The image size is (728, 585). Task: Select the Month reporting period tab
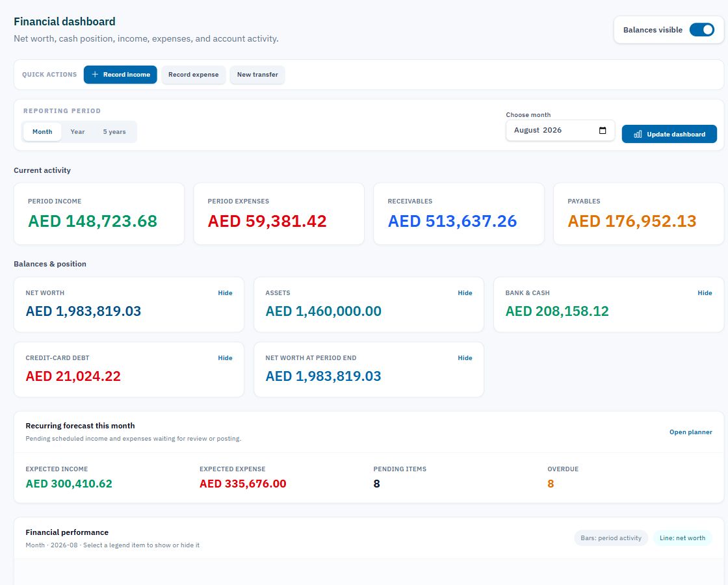pyautogui.click(x=42, y=132)
